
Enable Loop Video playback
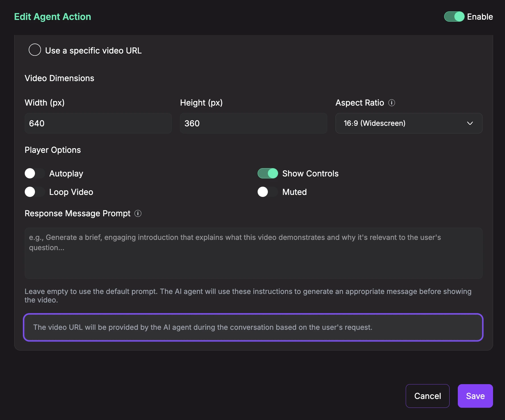coord(34,192)
